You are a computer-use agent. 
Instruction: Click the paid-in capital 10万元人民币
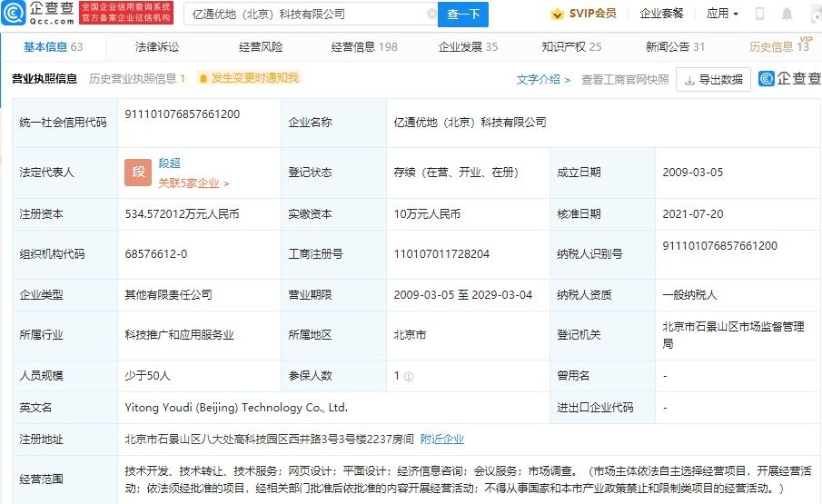(427, 213)
